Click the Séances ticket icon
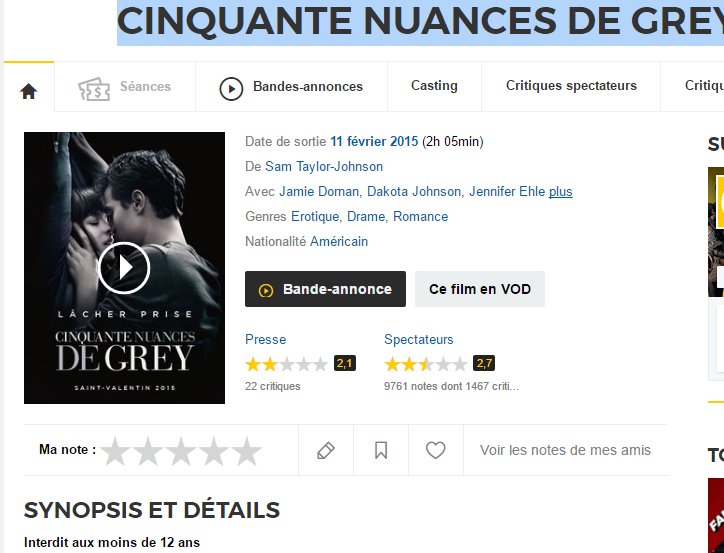The image size is (724, 553). pos(94,89)
